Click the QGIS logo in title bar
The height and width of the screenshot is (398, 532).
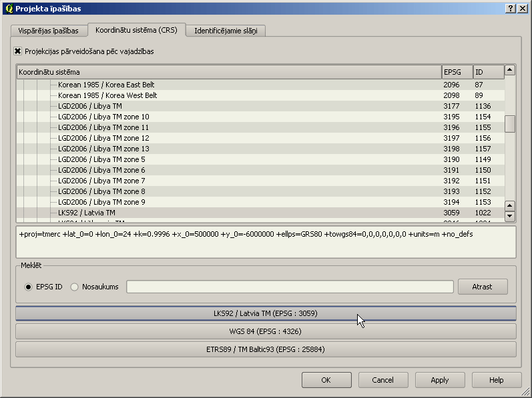(x=9, y=9)
